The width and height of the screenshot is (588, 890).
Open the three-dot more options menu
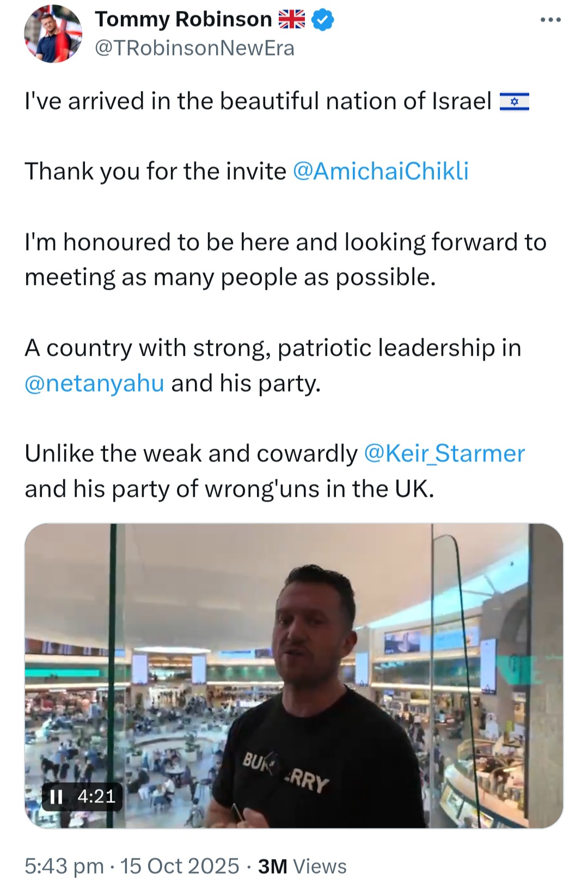(x=550, y=20)
